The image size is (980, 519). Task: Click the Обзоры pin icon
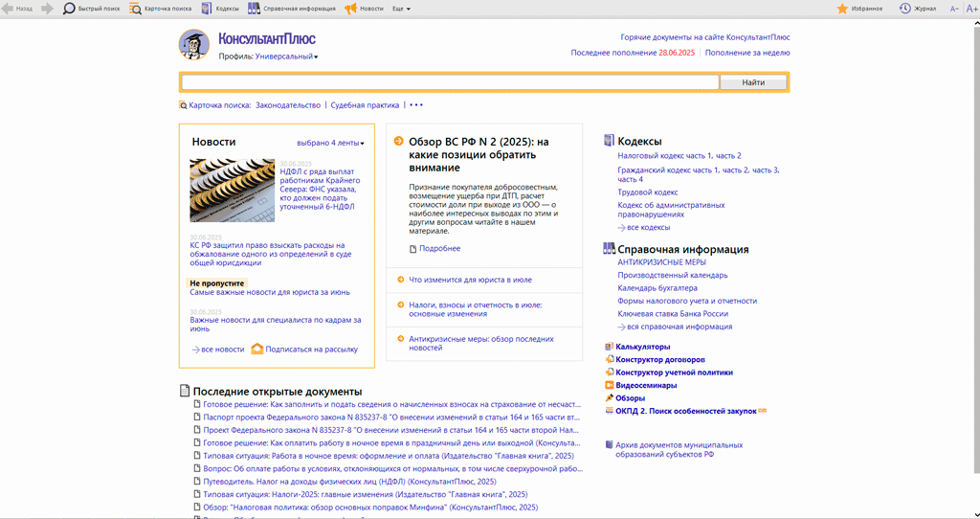(x=610, y=397)
